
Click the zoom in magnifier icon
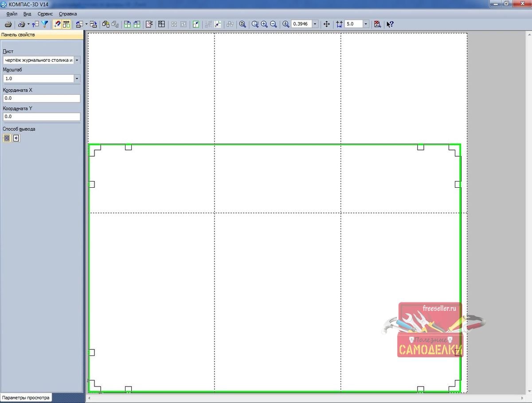coord(264,24)
